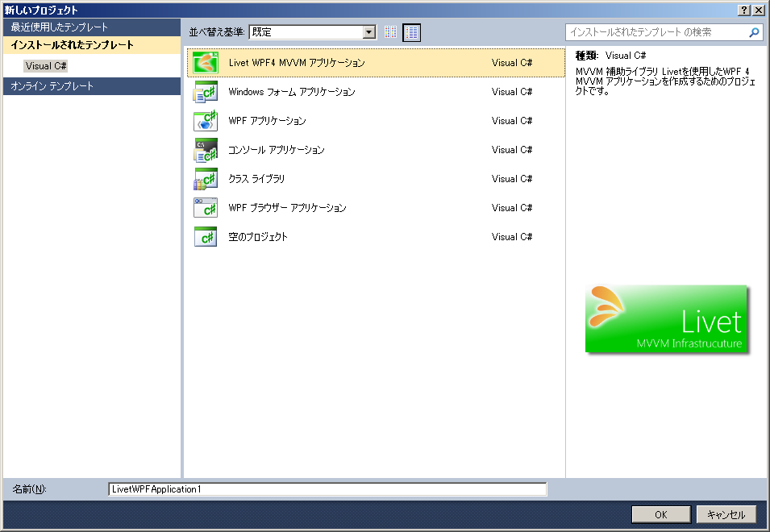
Task: Switch to small icons view
Action: (391, 32)
